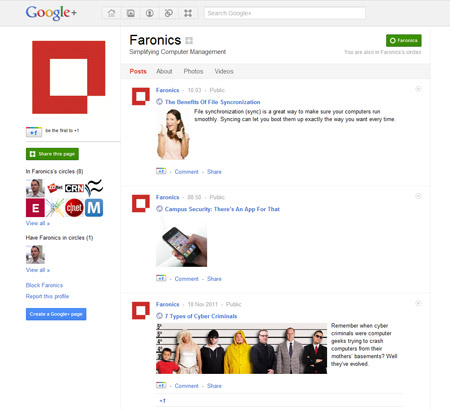The width and height of the screenshot is (450, 410).
Task: Click the +1 button under the Faronics logo
Action: (x=34, y=132)
